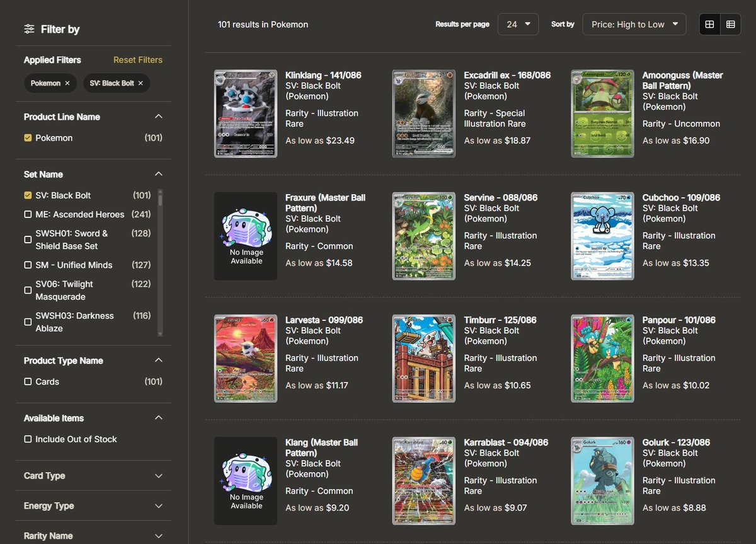Click the Applied Filters heading
Image resolution: width=756 pixels, height=544 pixels.
[x=52, y=60]
